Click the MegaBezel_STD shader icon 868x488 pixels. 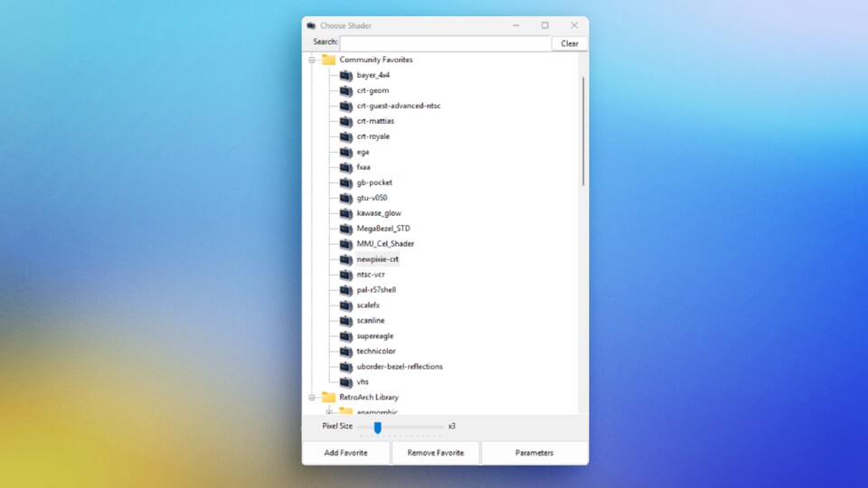(346, 229)
